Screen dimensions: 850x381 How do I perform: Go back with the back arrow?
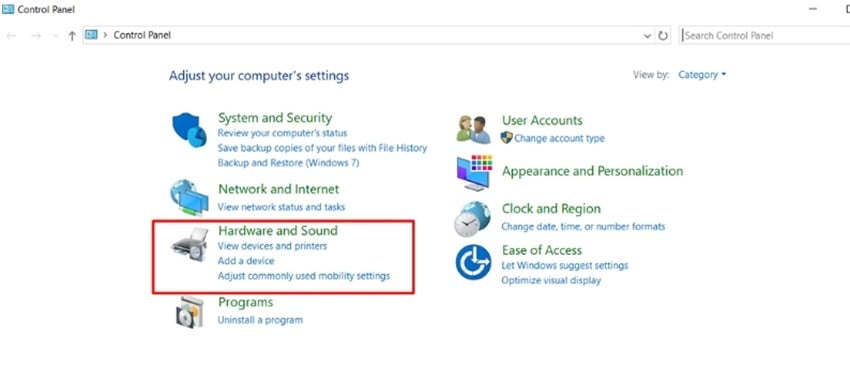pos(11,36)
